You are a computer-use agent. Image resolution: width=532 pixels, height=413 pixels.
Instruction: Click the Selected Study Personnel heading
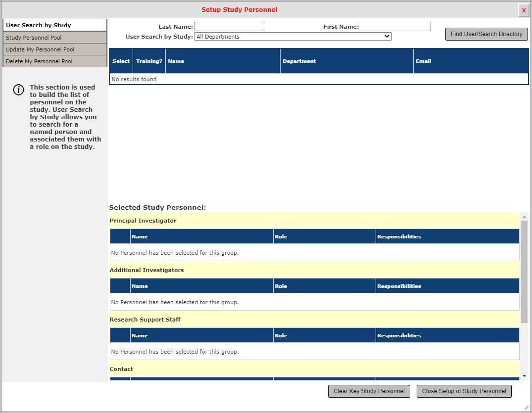tap(157, 207)
